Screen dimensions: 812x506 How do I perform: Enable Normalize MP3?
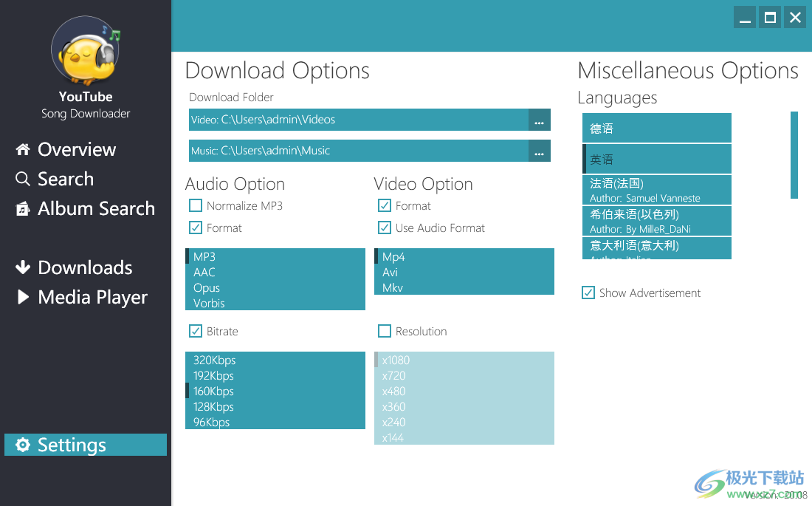click(x=196, y=205)
